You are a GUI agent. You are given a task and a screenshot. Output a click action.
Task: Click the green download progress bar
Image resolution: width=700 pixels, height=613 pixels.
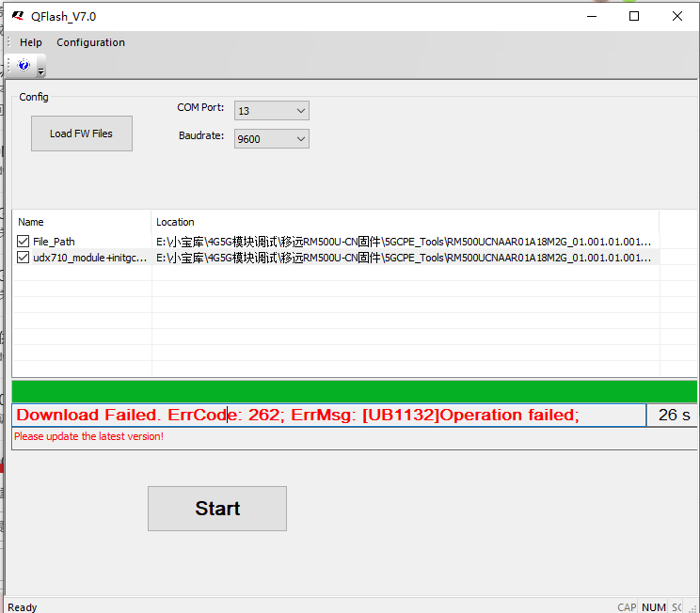[354, 392]
